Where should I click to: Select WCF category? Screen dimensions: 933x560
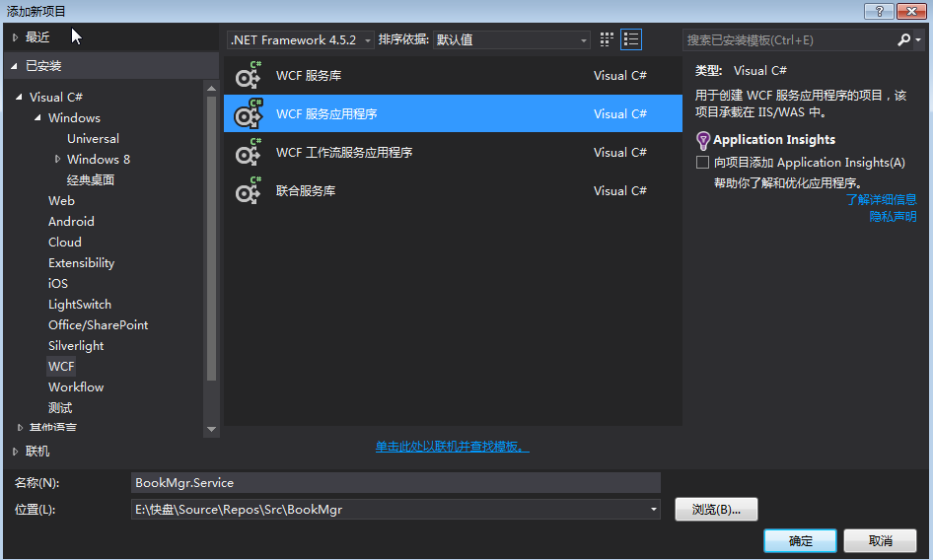[x=61, y=367]
